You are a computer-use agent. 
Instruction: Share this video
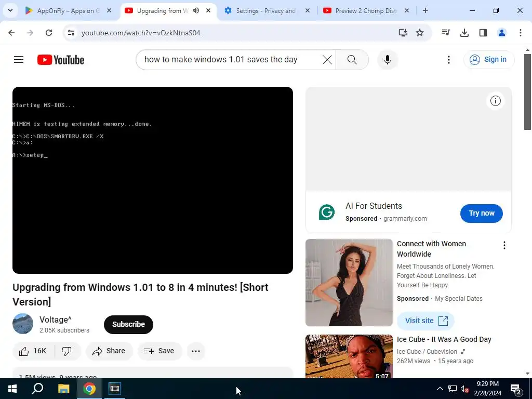[109, 351]
